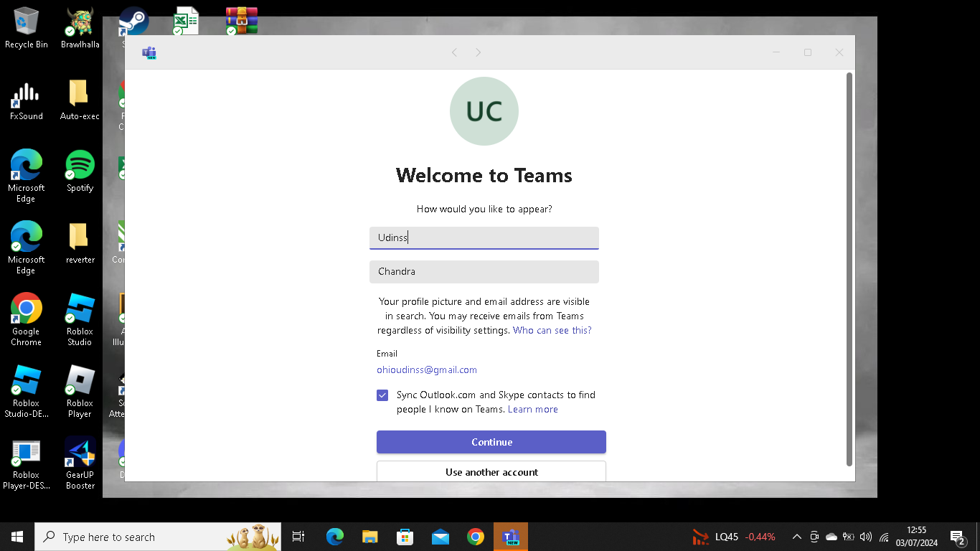Expand hidden system tray icons
Image resolution: width=980 pixels, height=551 pixels.
tap(796, 537)
